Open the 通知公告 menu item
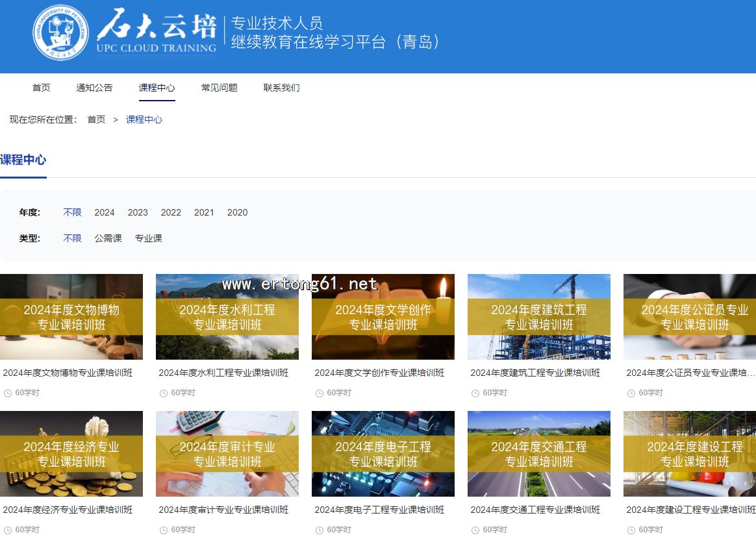756x546 pixels. (x=94, y=88)
